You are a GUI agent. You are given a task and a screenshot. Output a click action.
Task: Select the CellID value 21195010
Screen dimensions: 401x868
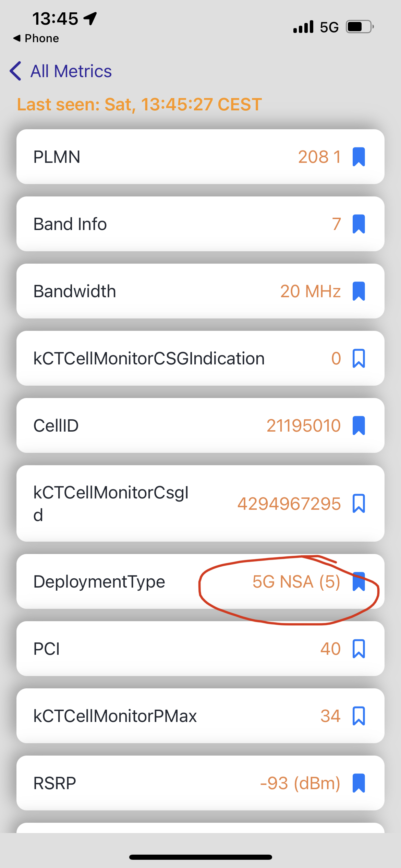(x=303, y=425)
